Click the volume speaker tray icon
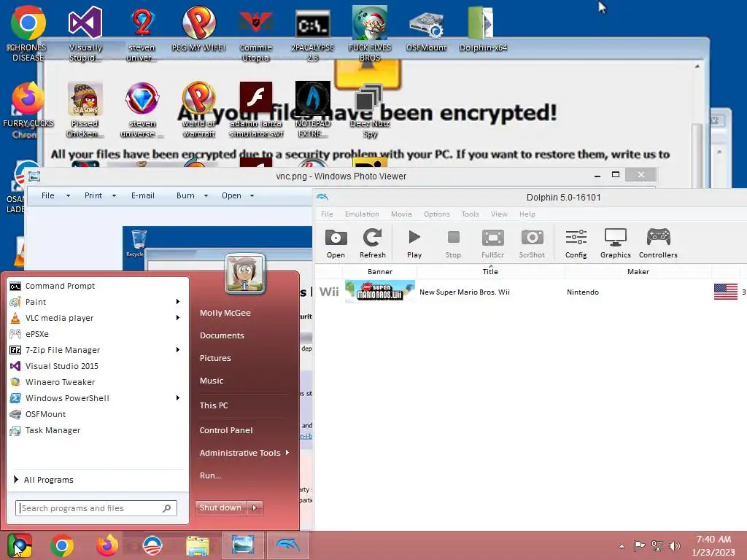The width and height of the screenshot is (747, 560). tap(675, 545)
